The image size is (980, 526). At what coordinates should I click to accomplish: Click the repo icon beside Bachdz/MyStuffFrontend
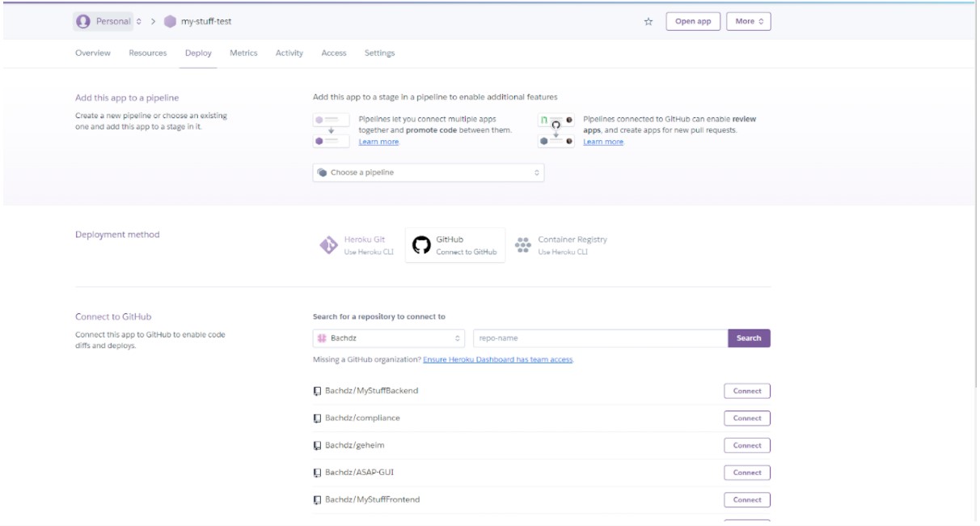click(x=317, y=500)
